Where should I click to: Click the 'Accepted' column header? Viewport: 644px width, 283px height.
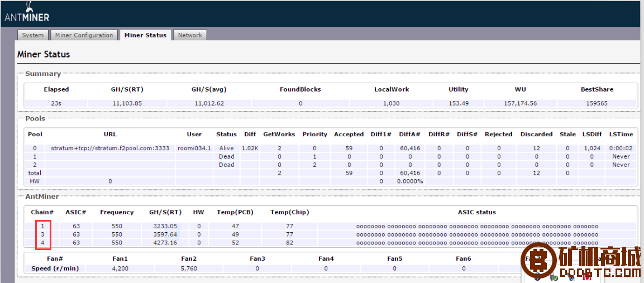pos(349,135)
